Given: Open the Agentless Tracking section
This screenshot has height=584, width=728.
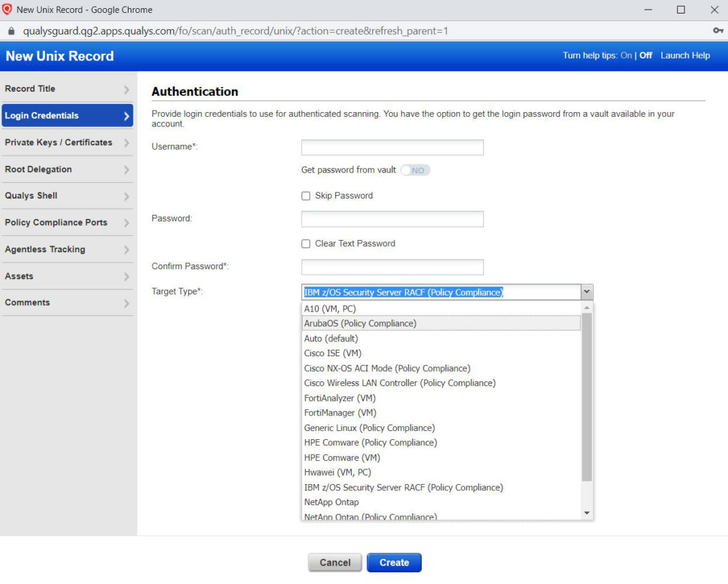Looking at the screenshot, I should (x=67, y=250).
